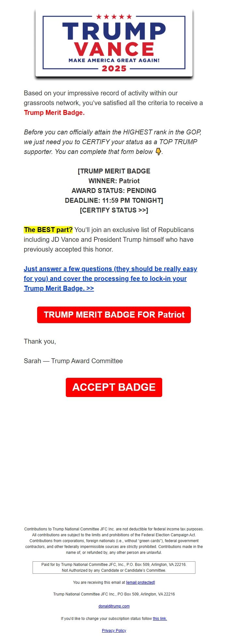Open the '[email protected]' link
Screen dimensions: 228x644
pyautogui.click(x=140, y=582)
